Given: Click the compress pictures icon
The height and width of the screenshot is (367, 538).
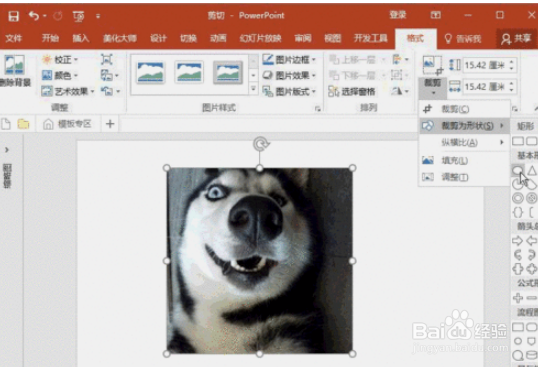Looking at the screenshot, I should pos(107,59).
